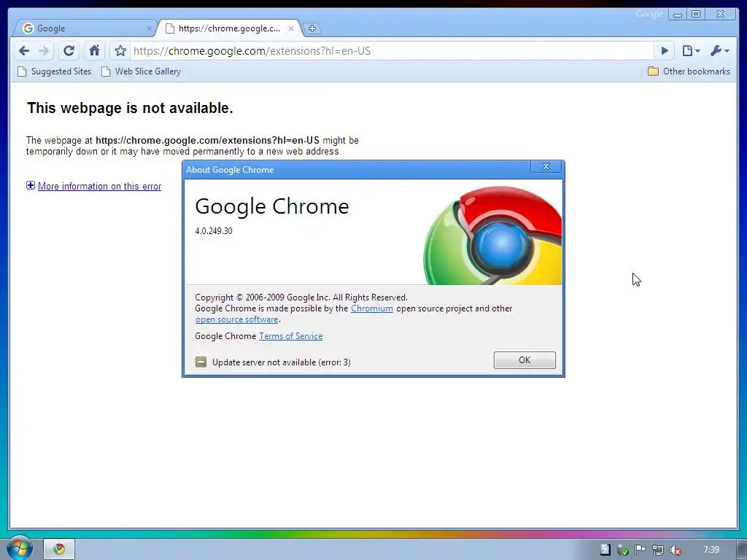Screen dimensions: 747x560
Task: Open Other bookmarks folder
Action: click(689, 71)
